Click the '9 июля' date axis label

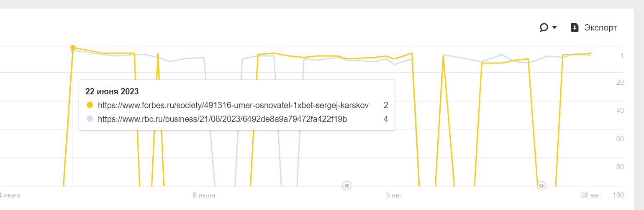coord(204,195)
